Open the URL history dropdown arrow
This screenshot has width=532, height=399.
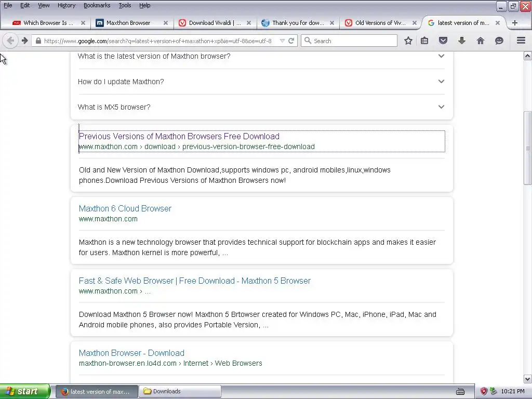[x=282, y=41]
